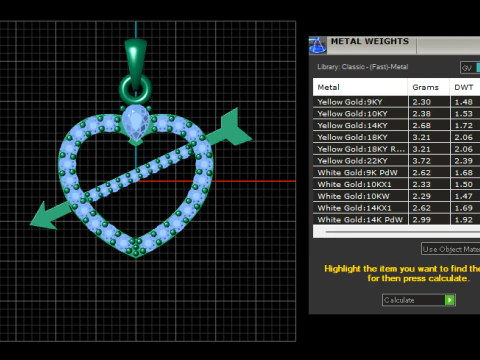Image resolution: width=480 pixels, height=360 pixels.
Task: Click the Library: Classic - (Fast)-Metal label
Action: coord(363,67)
